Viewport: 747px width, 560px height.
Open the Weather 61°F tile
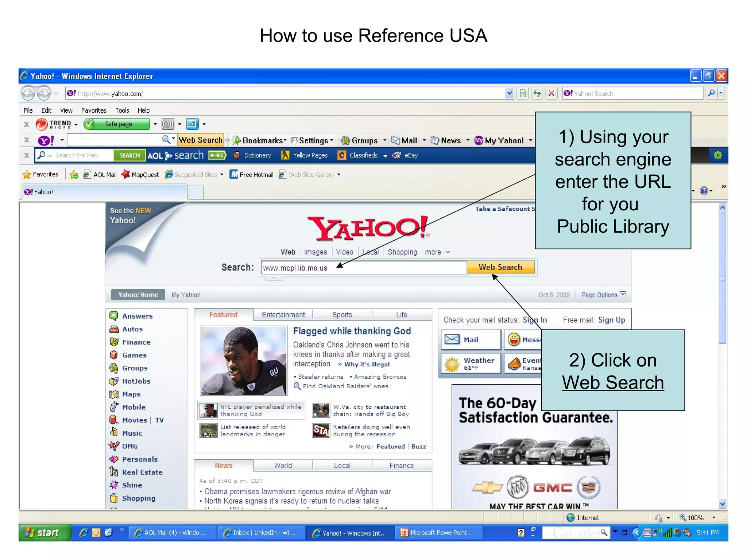pyautogui.click(x=471, y=363)
